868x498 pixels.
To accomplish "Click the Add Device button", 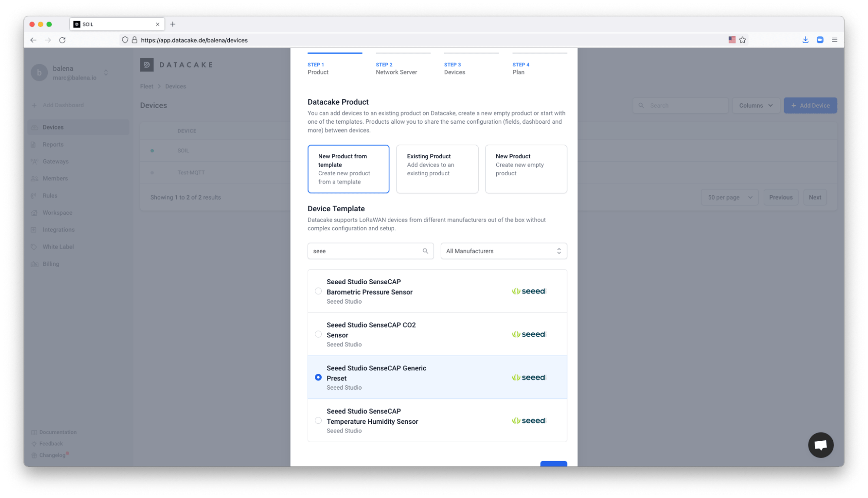I will click(810, 105).
